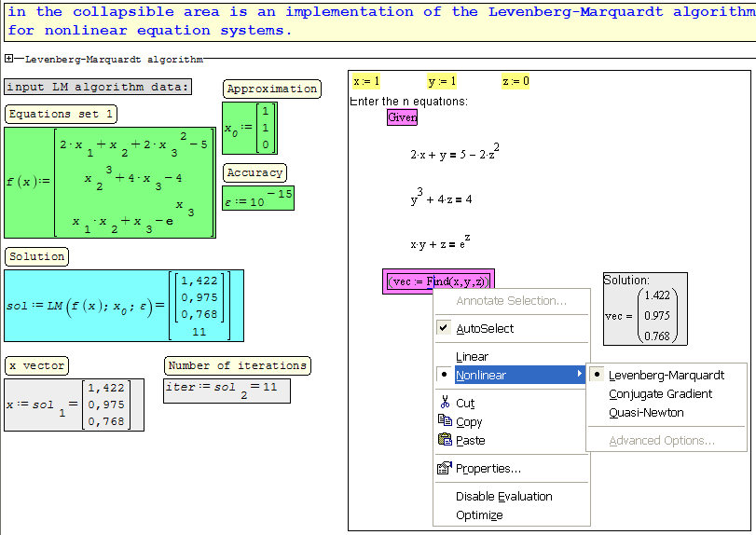
Task: Open the Nonlinear submenu arrow
Action: [x=580, y=375]
